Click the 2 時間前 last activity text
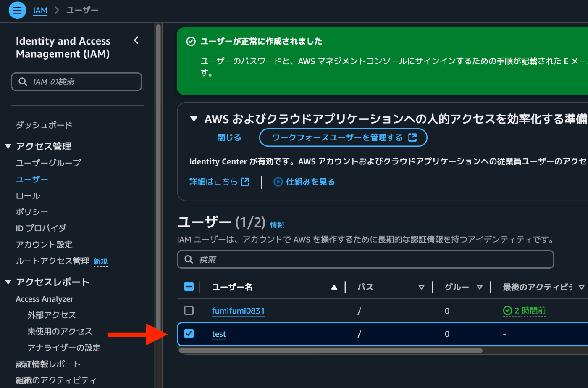 [x=530, y=311]
